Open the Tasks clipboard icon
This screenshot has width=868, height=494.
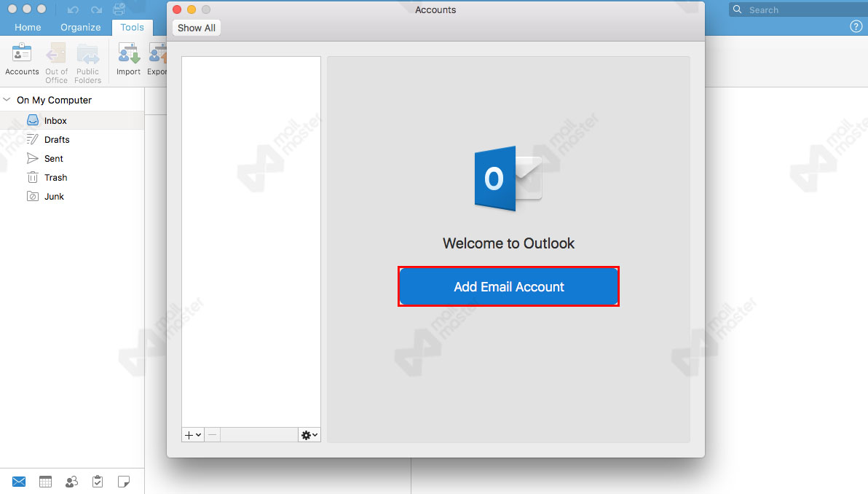coord(98,482)
